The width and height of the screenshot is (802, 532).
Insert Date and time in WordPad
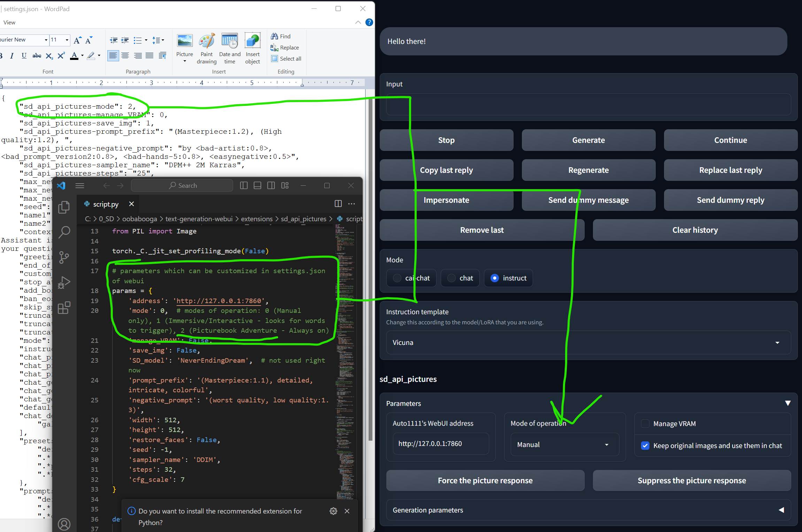pos(230,48)
